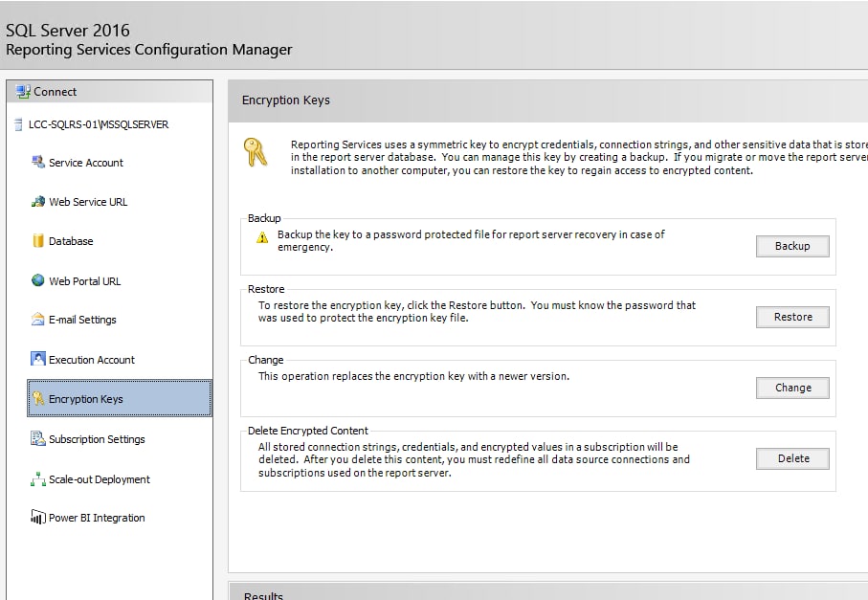Click the Database cylinder icon
This screenshot has height=600, width=868.
(37, 241)
